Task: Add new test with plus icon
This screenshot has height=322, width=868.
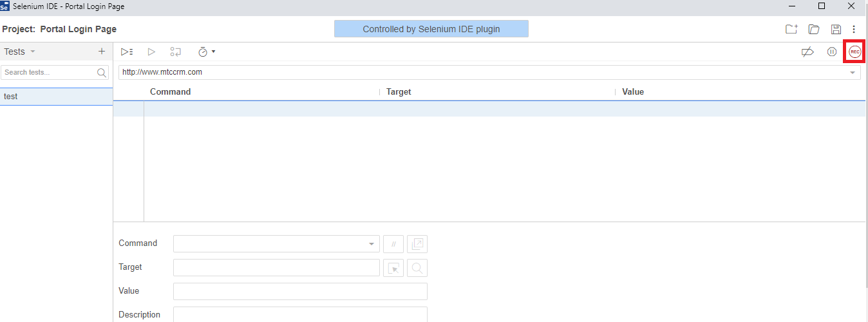Action: (101, 52)
